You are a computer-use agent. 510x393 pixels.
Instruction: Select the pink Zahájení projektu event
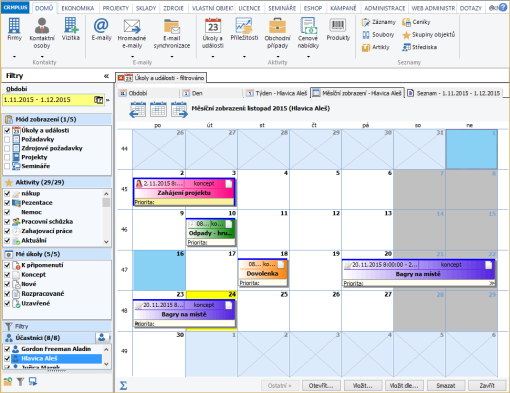tap(184, 192)
